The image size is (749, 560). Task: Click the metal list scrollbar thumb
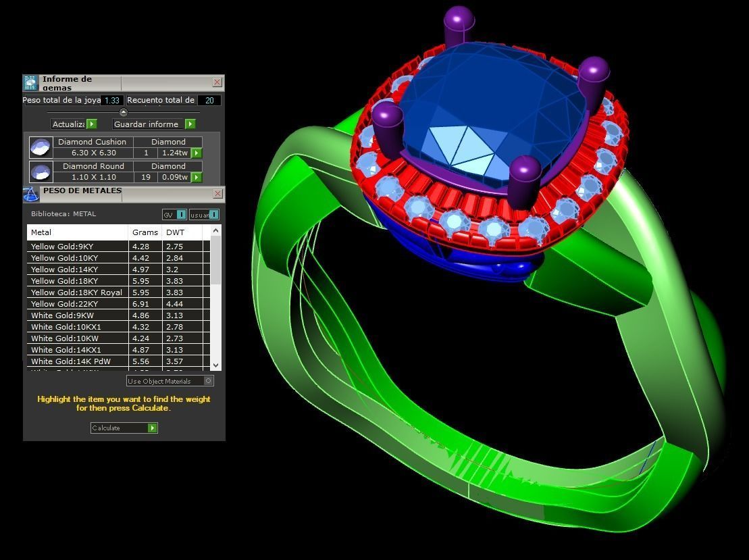(216, 260)
